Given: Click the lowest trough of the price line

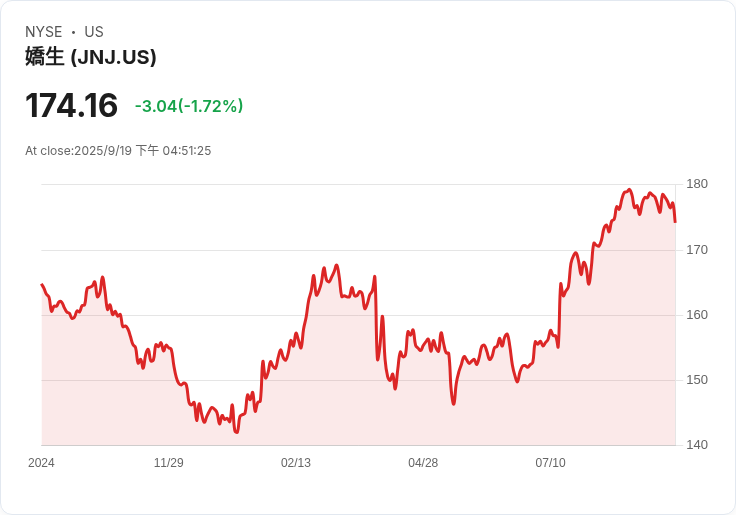Looking at the screenshot, I should tap(237, 432).
